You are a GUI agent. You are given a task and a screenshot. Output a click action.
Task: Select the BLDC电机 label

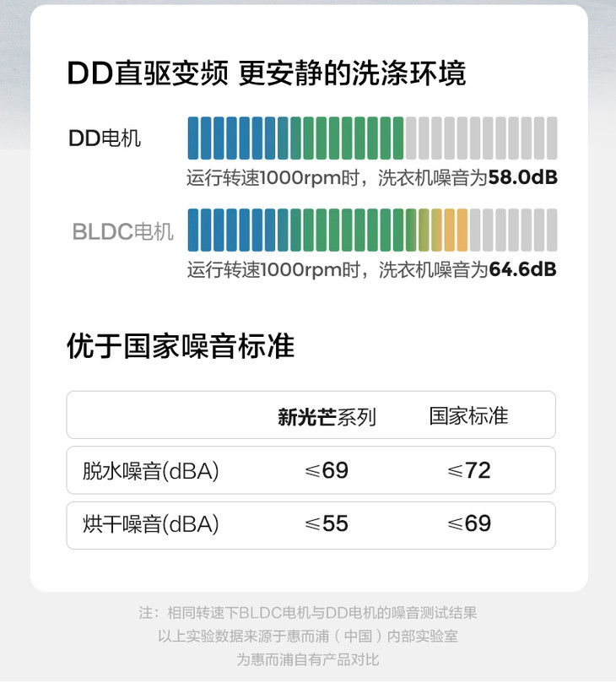click(x=122, y=230)
